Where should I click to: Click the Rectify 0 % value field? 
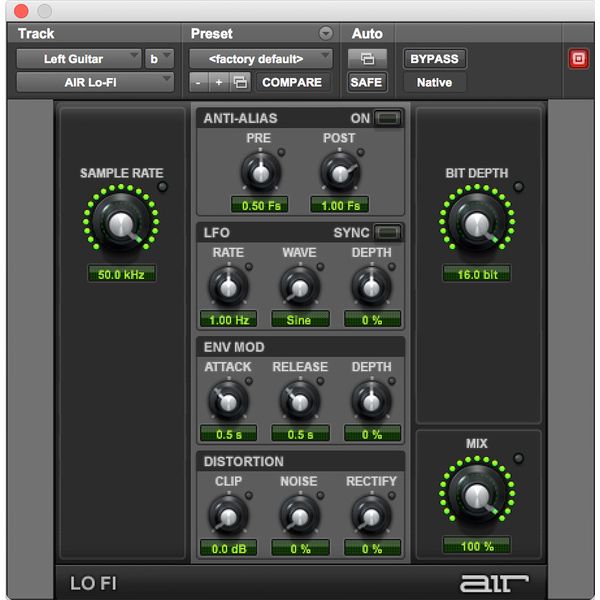coord(372,548)
